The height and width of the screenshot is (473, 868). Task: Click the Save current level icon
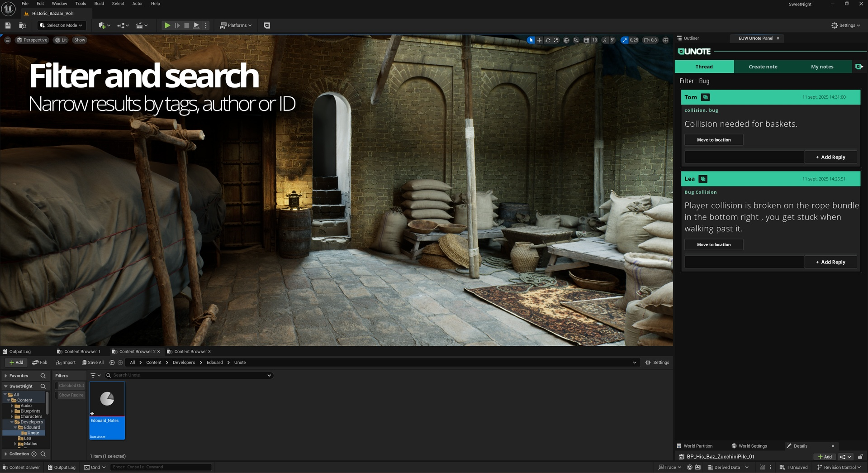(8, 25)
